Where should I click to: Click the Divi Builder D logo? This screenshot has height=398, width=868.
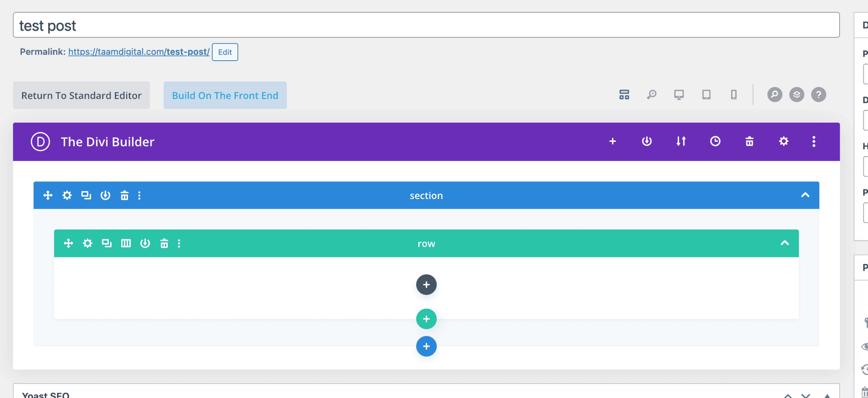[x=40, y=142]
